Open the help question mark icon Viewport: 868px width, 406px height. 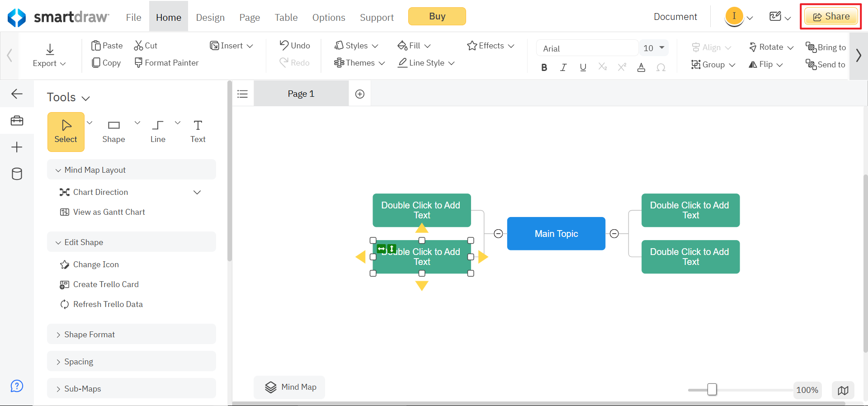tap(17, 386)
